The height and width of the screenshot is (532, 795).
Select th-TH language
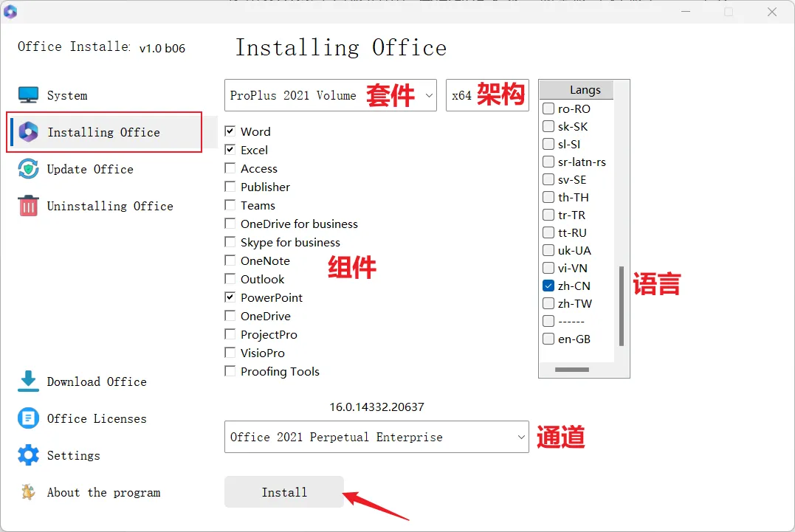(x=548, y=196)
